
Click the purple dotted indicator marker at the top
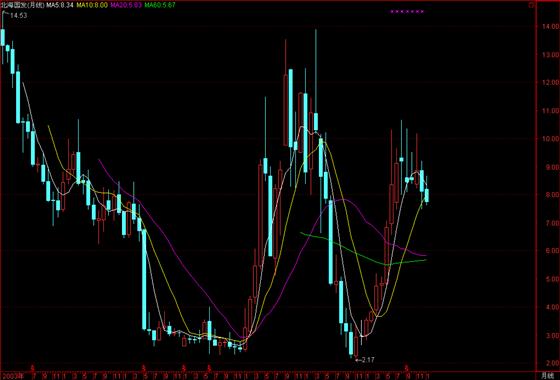407,12
